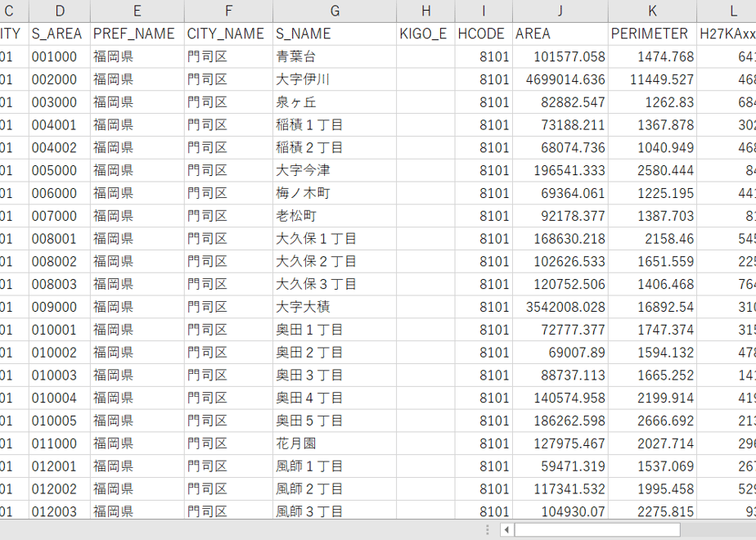Select AREA value 3542008.028
The height and width of the screenshot is (540, 756).
[560, 307]
